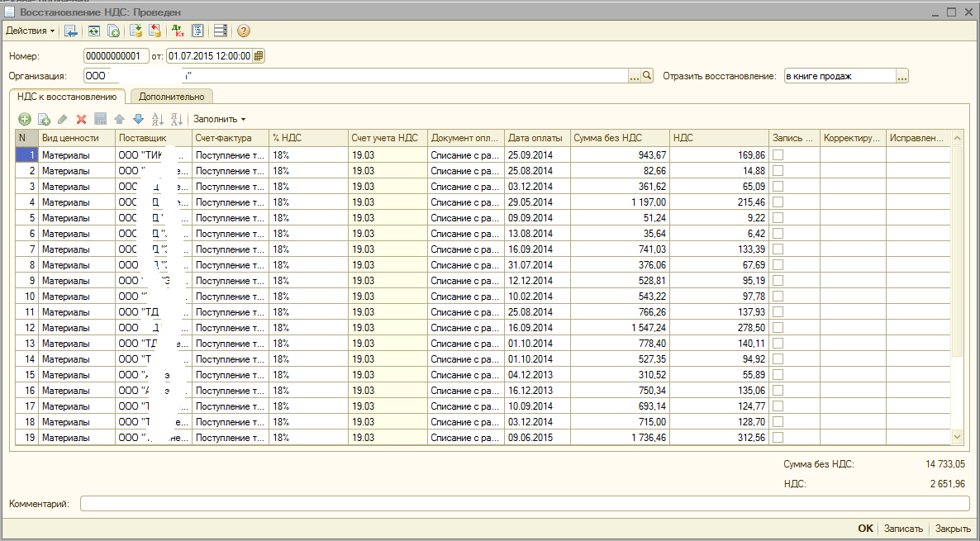Delete the row with the red X
The height and width of the screenshot is (541, 980).
pyautogui.click(x=81, y=119)
